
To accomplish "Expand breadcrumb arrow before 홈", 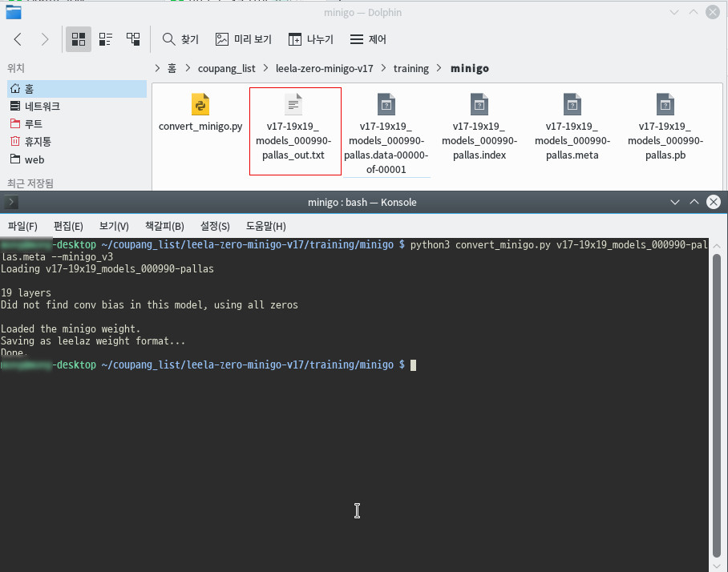I will coord(157,69).
